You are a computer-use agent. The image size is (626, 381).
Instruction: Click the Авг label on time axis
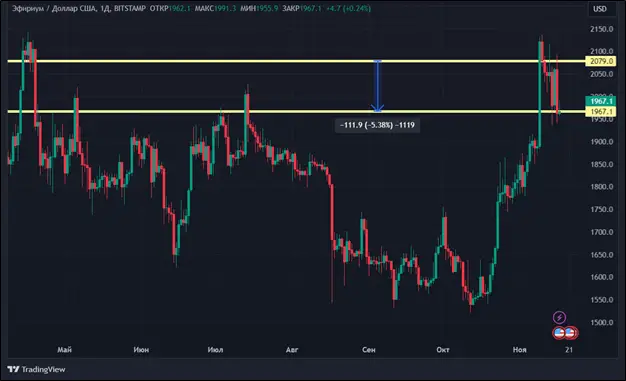click(x=292, y=350)
